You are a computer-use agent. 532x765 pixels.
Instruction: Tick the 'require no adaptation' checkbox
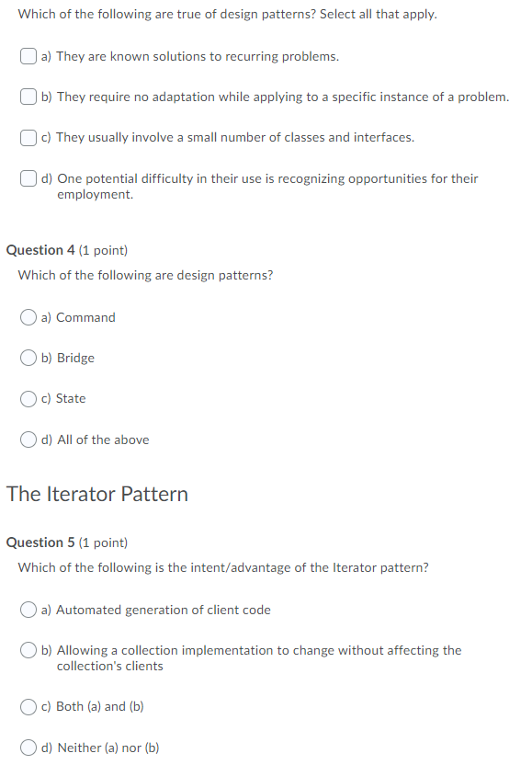[x=28, y=97]
